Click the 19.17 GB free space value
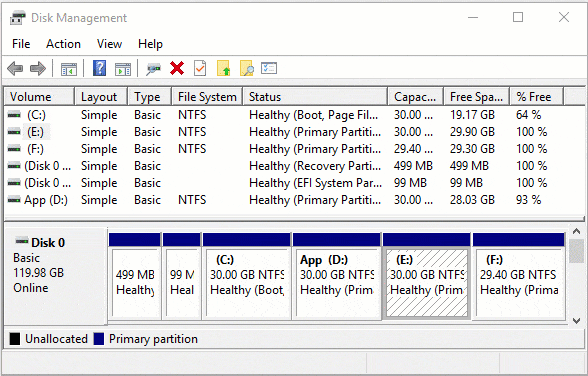The width and height of the screenshot is (588, 376). coord(472,115)
